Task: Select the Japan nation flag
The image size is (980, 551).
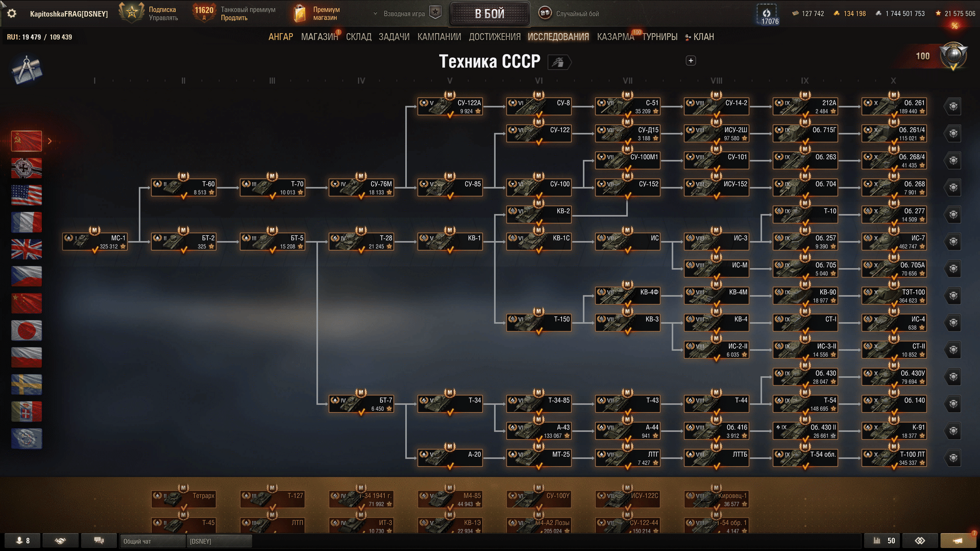Action: click(27, 330)
